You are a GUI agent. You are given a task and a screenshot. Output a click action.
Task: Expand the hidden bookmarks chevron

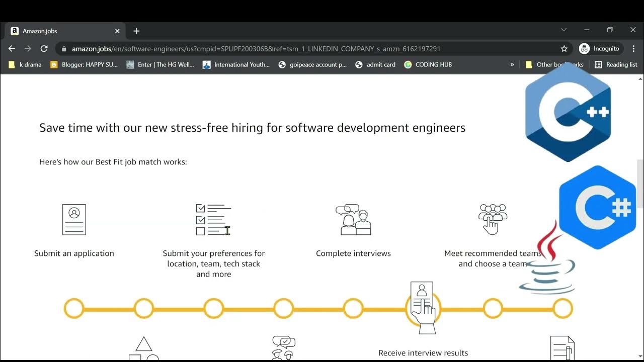[x=512, y=64]
